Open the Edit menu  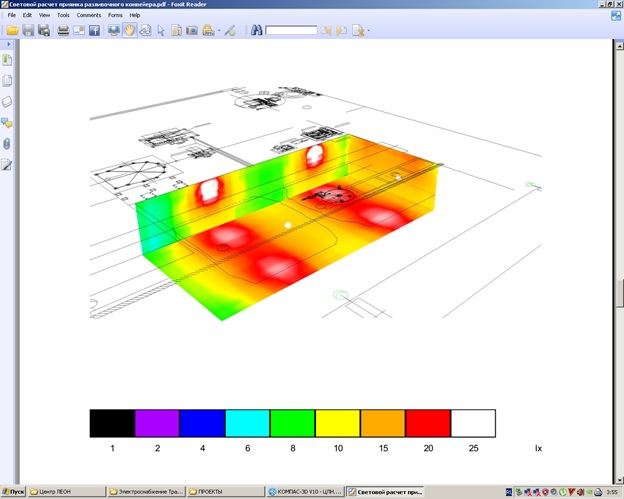tap(27, 15)
